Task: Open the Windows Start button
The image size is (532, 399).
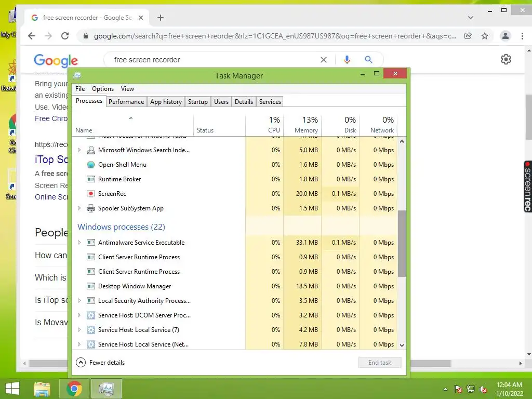Action: point(12,389)
